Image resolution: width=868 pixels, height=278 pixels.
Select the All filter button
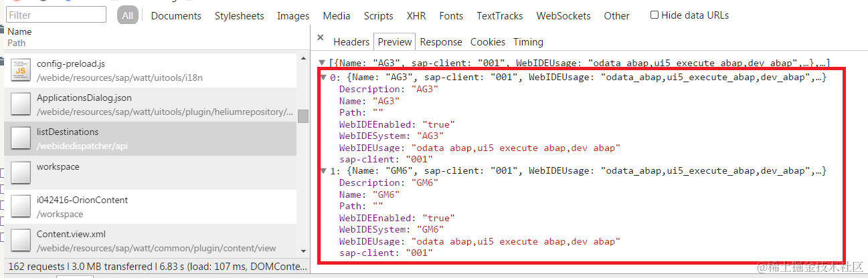(128, 15)
